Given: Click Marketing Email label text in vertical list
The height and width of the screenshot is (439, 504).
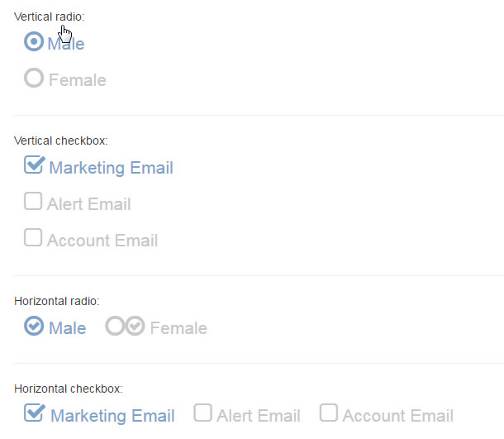Looking at the screenshot, I should pyautogui.click(x=112, y=168).
